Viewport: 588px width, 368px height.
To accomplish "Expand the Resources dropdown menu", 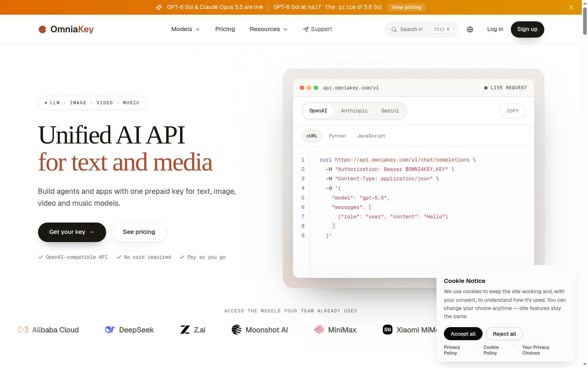I will [269, 29].
